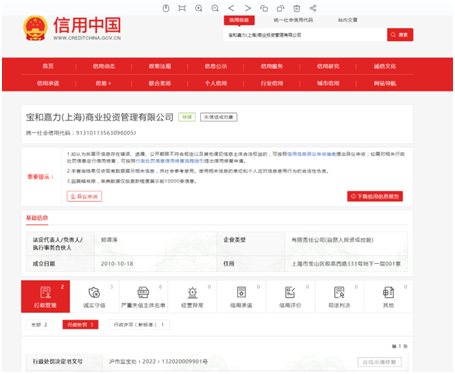Open 联合奖惩 in the navigation bar
455x374 pixels.
(160, 83)
